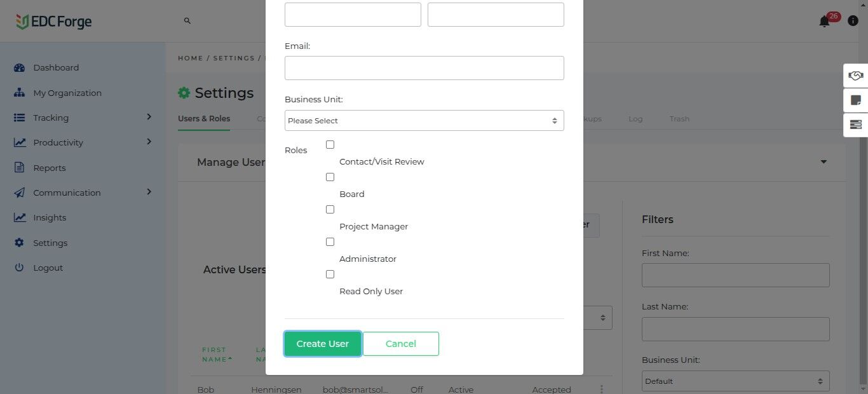The height and width of the screenshot is (394, 868).
Task: Open Reports in the sidebar
Action: (50, 168)
